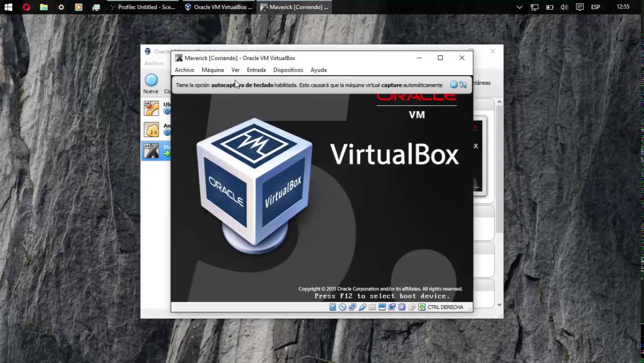The height and width of the screenshot is (363, 644).
Task: Click the optical disc icon in the status bar
Action: (343, 307)
